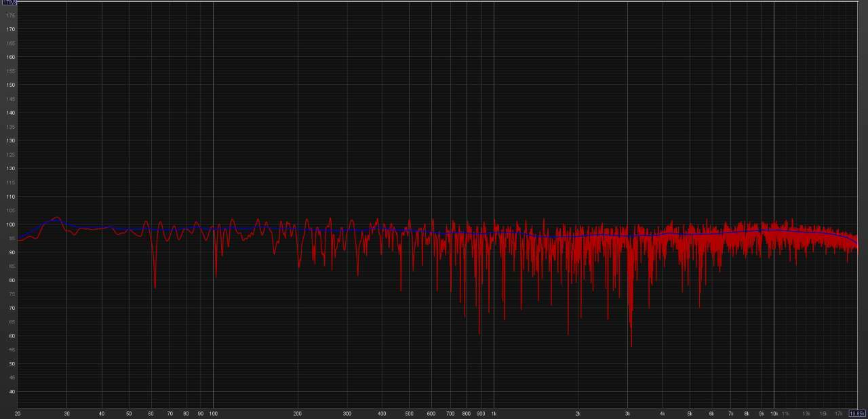Click the 100 frequency axis label
Viewport: 868px width, 419px height.
click(x=213, y=413)
